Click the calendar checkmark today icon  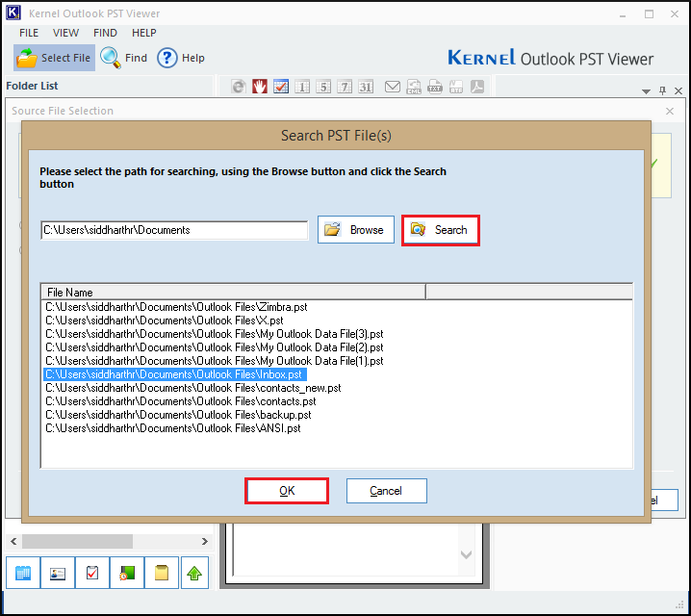point(281,87)
